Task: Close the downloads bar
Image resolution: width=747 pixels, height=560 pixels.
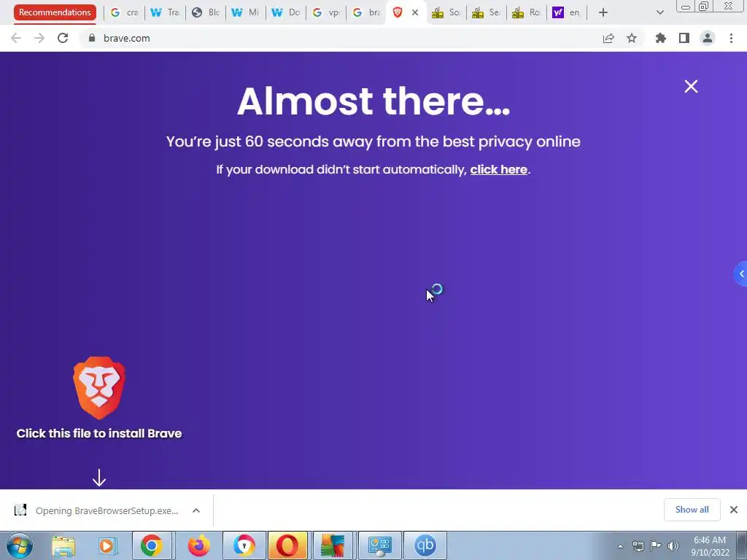Action: [x=734, y=510]
